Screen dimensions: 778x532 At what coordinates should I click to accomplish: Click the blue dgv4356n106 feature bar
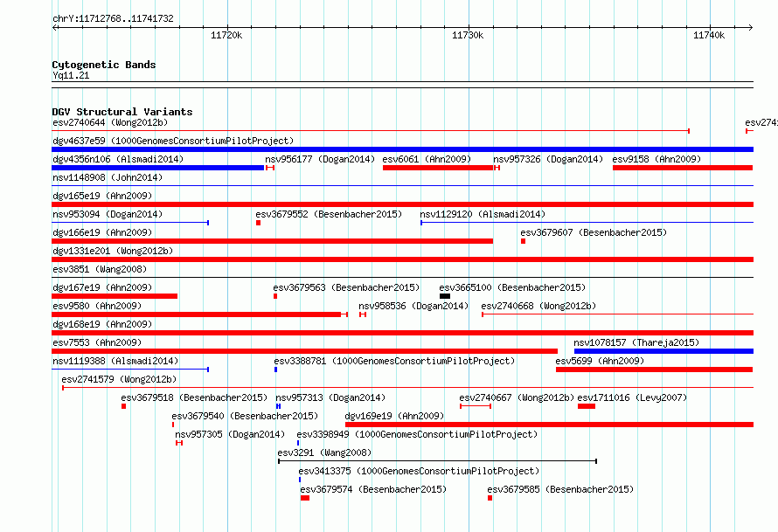pos(157,168)
